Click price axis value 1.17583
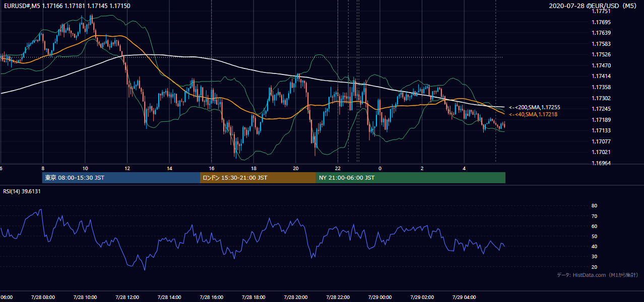 point(601,44)
